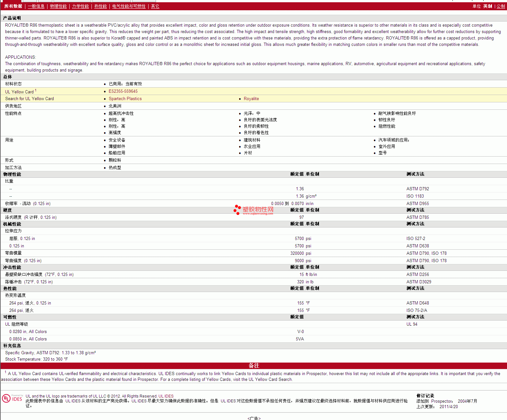Image resolution: width=507 pixels, height=420 pixels.
Task: Click the 塑胶物性网 watermark logo
Action: tap(253, 210)
